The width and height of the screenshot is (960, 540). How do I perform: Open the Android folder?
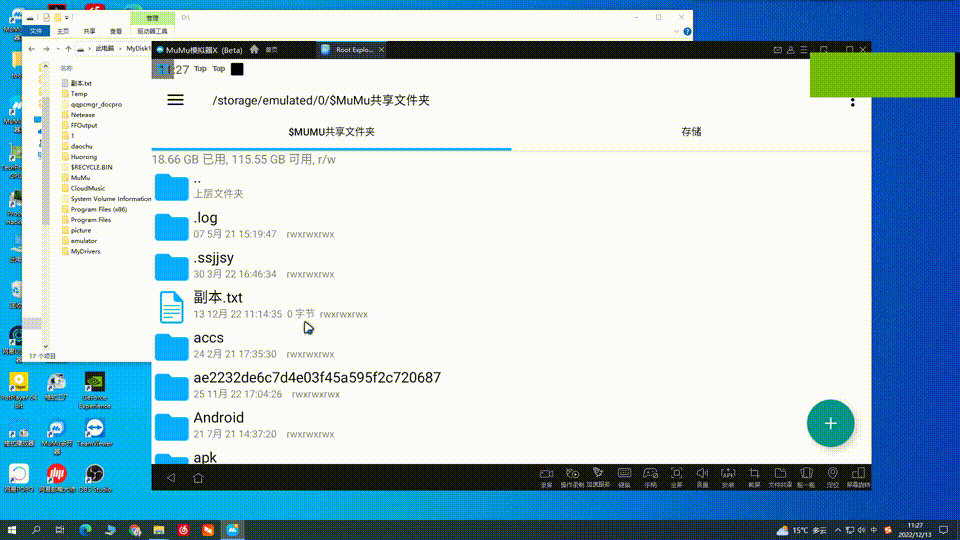click(x=511, y=425)
